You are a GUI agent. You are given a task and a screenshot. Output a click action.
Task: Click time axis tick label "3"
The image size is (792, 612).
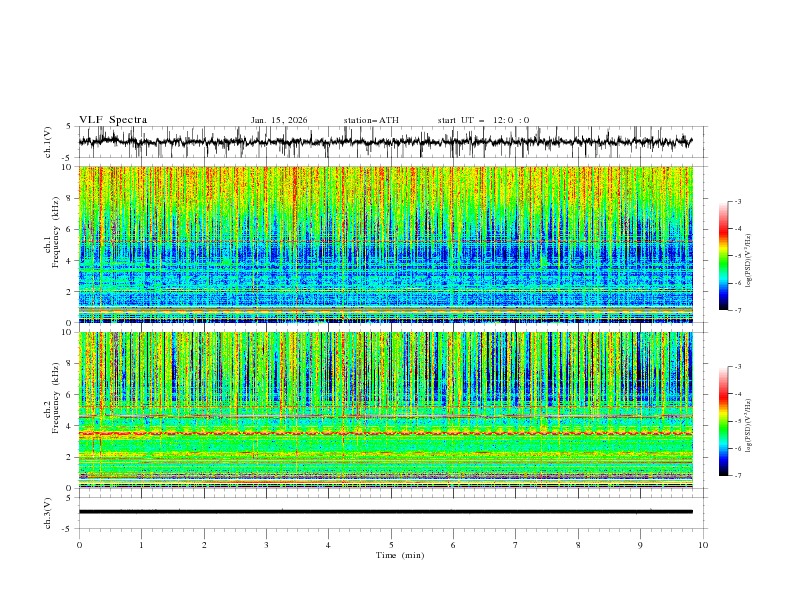266,545
